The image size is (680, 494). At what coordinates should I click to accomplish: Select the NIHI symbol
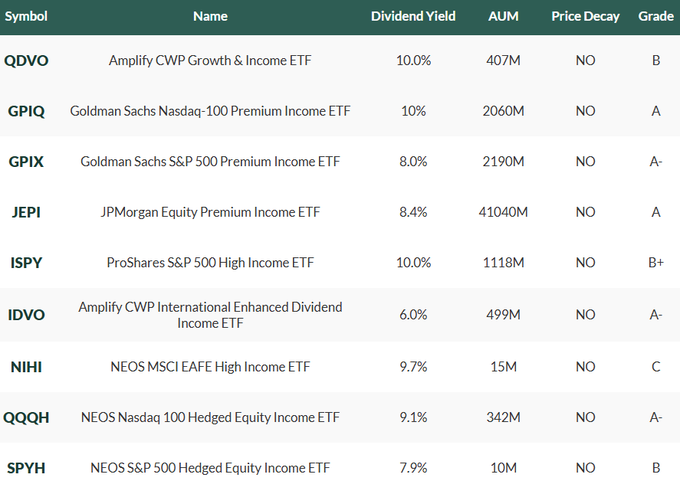point(26,367)
